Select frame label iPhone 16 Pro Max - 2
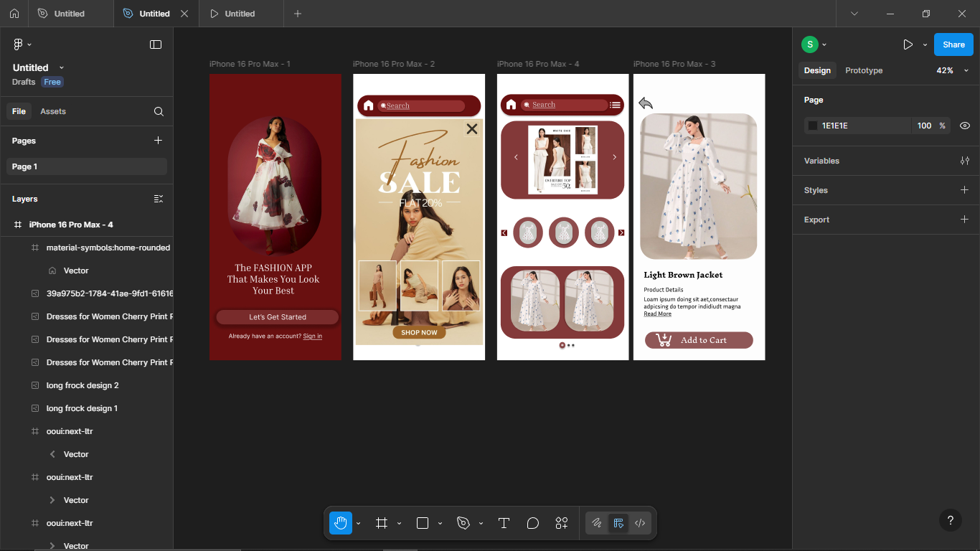The image size is (980, 551). pyautogui.click(x=394, y=64)
